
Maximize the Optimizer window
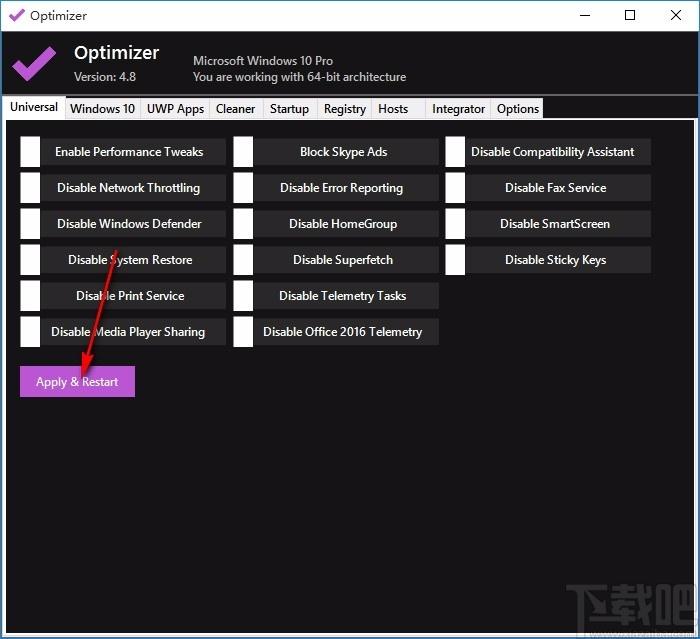coord(630,15)
